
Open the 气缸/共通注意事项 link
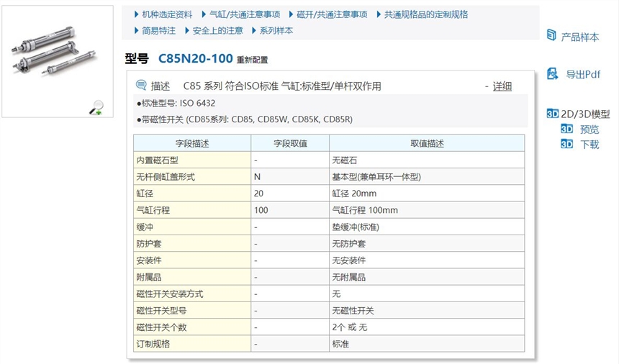coord(245,14)
